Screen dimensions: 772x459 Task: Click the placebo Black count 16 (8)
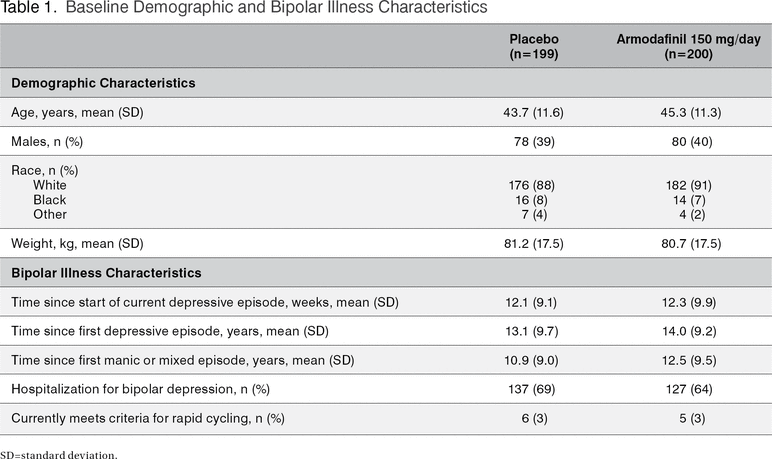(538, 200)
